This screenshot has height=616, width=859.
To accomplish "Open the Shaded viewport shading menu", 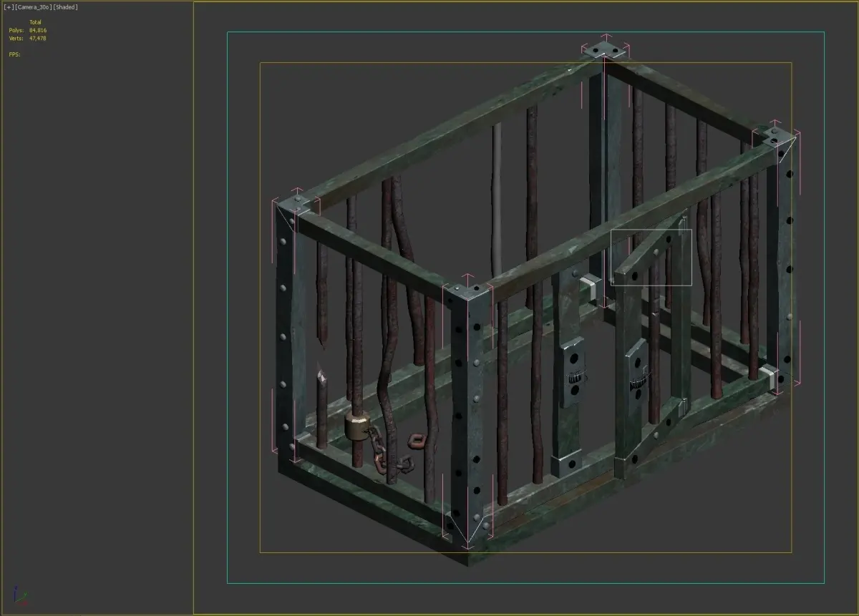I will [64, 7].
